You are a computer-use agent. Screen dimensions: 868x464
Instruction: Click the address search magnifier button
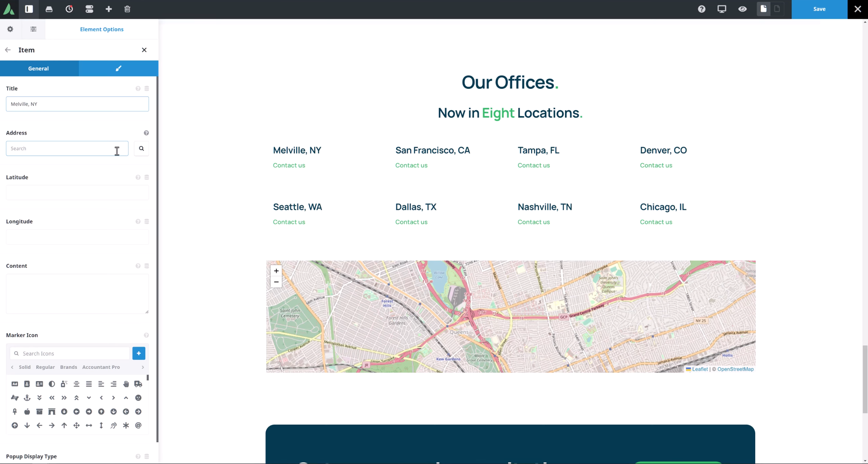tap(141, 149)
